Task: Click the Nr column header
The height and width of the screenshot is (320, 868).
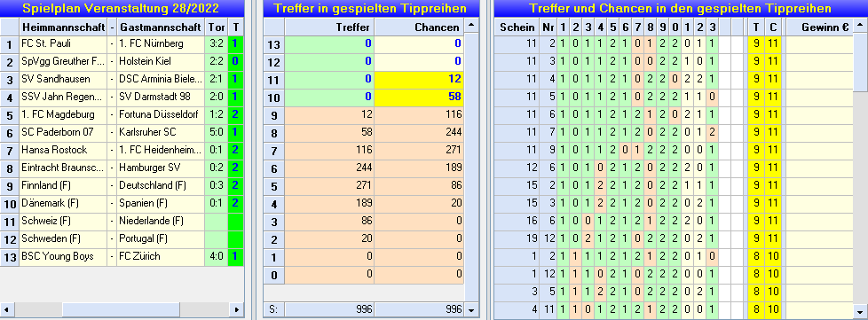Action: (x=548, y=27)
